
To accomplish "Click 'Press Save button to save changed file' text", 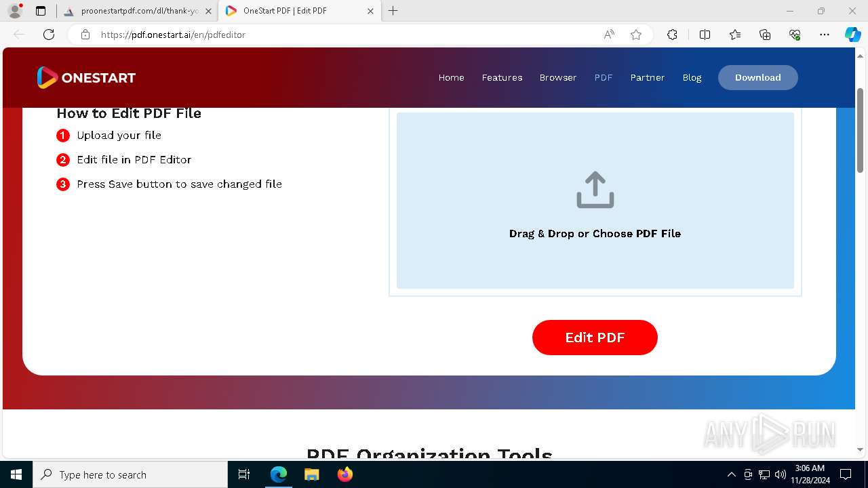I will [x=179, y=184].
